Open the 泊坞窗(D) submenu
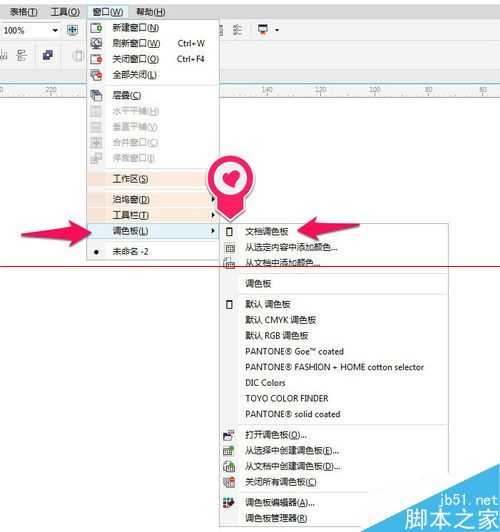This screenshot has height=532, width=500. pos(153,199)
